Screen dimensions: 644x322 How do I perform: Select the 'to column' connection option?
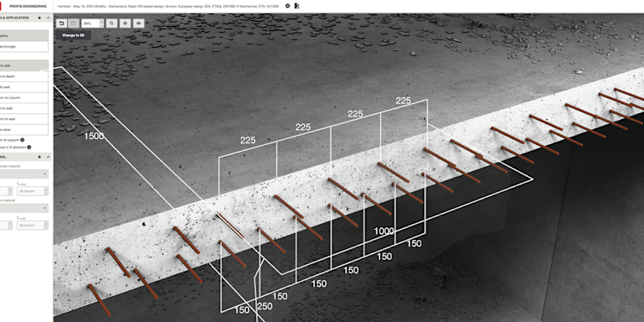pyautogui.click(x=24, y=97)
